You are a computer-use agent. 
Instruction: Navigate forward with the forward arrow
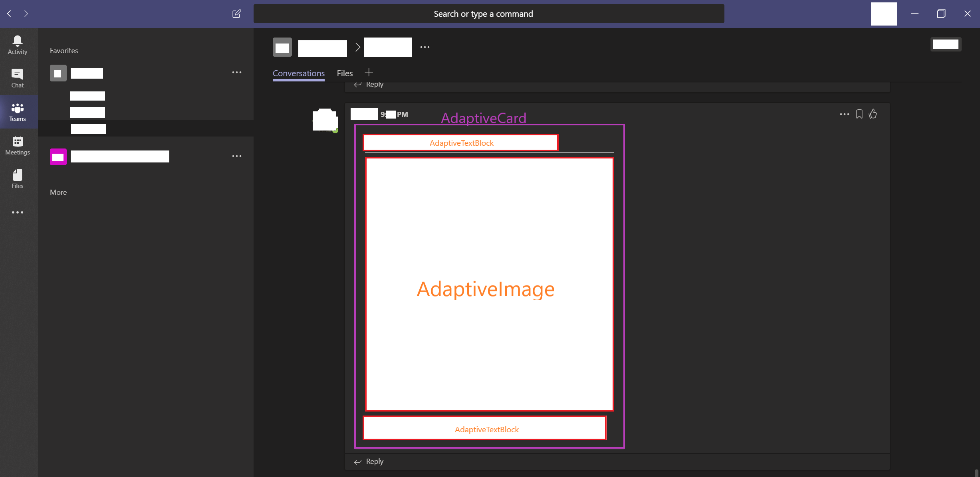pos(26,14)
